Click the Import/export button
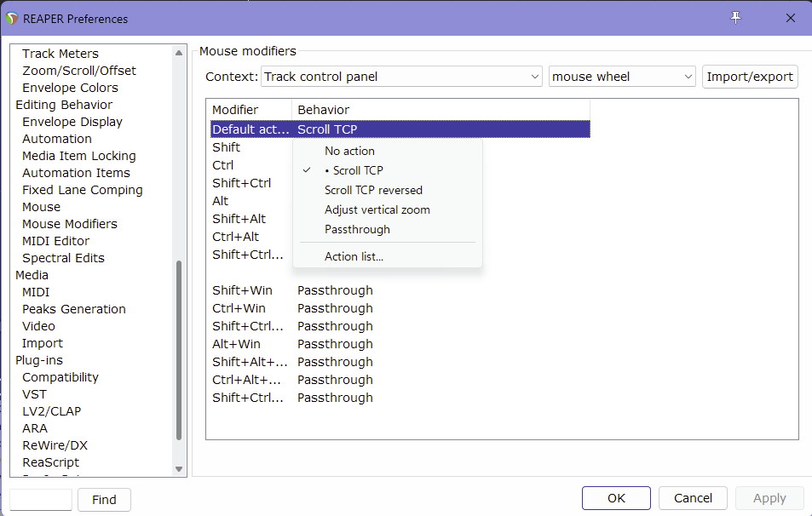This screenshot has width=812, height=516. point(750,77)
